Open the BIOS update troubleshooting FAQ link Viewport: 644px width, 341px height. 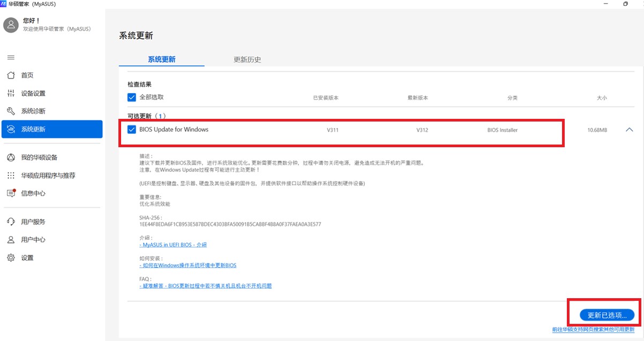[205, 286]
